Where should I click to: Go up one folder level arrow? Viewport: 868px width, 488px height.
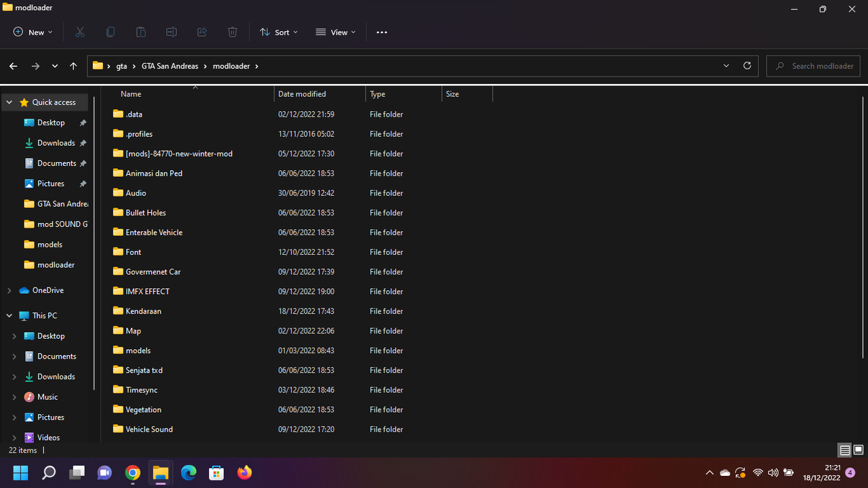[73, 66]
